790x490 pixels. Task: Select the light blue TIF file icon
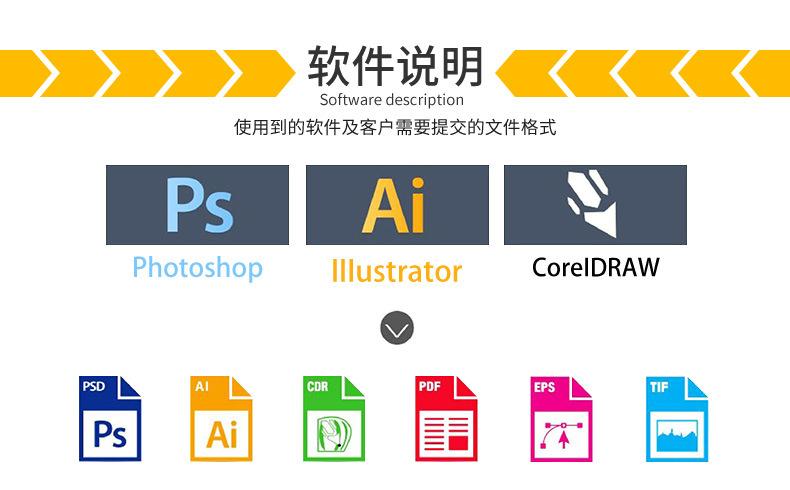click(677, 419)
